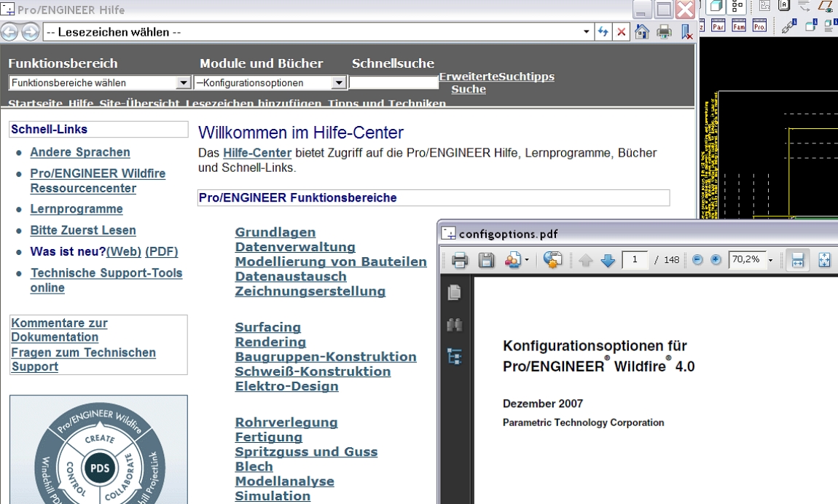Go forward in the help browser

(x=31, y=32)
